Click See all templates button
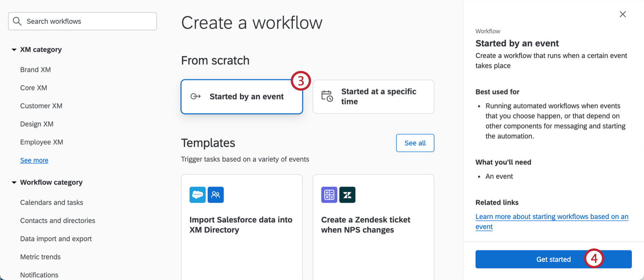The height and width of the screenshot is (280, 644). [x=415, y=143]
